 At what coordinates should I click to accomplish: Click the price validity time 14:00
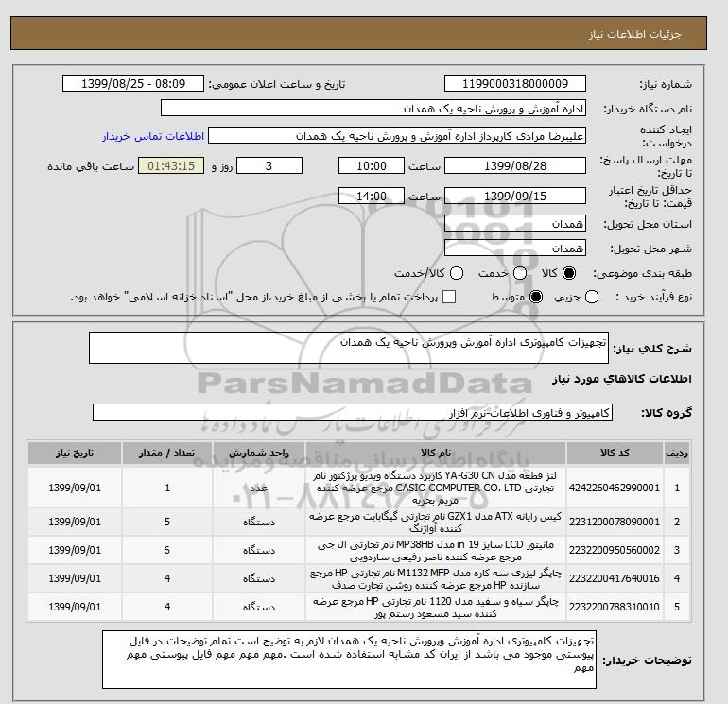point(372,197)
